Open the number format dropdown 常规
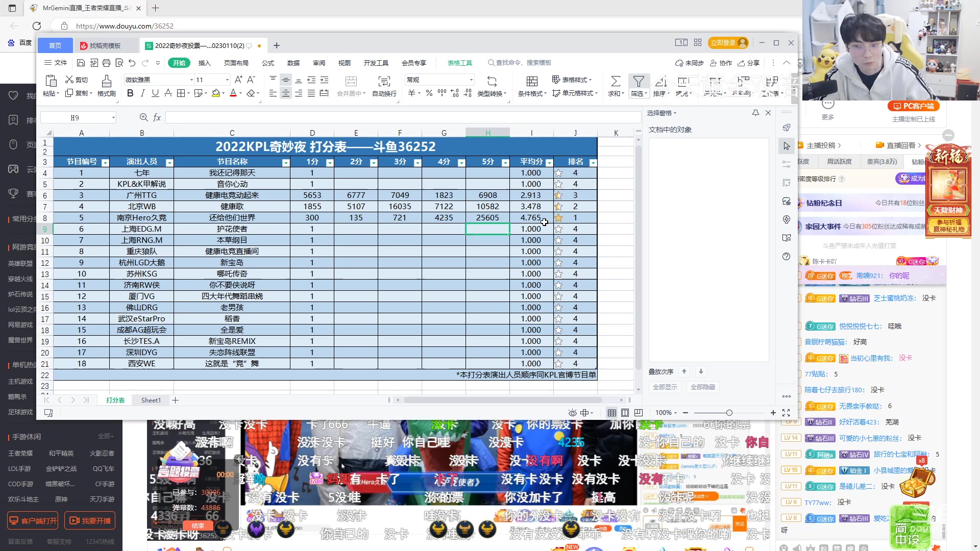 click(x=471, y=80)
